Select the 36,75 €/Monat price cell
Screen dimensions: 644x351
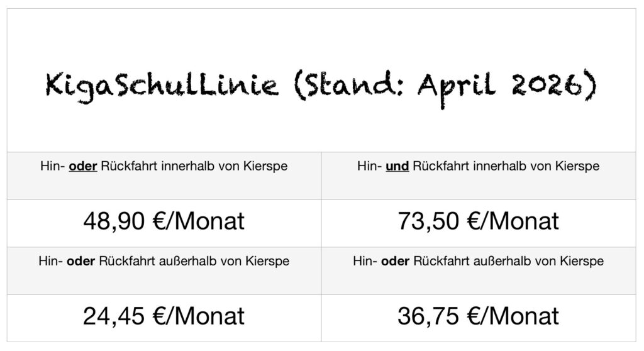tap(478, 316)
